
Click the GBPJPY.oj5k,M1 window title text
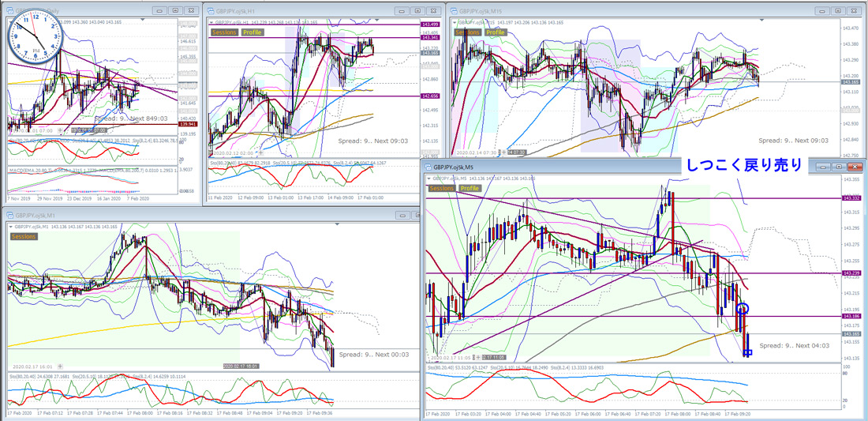tap(34, 215)
